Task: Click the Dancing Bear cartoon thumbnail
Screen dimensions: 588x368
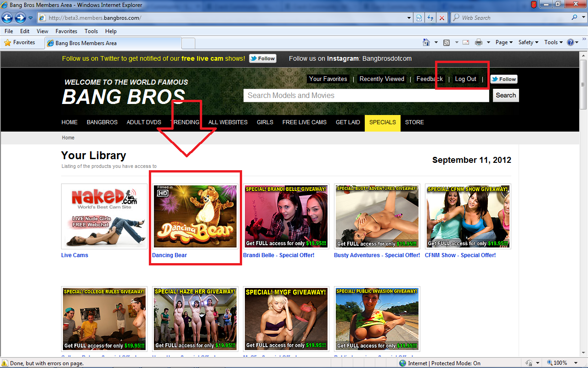Action: pos(196,217)
